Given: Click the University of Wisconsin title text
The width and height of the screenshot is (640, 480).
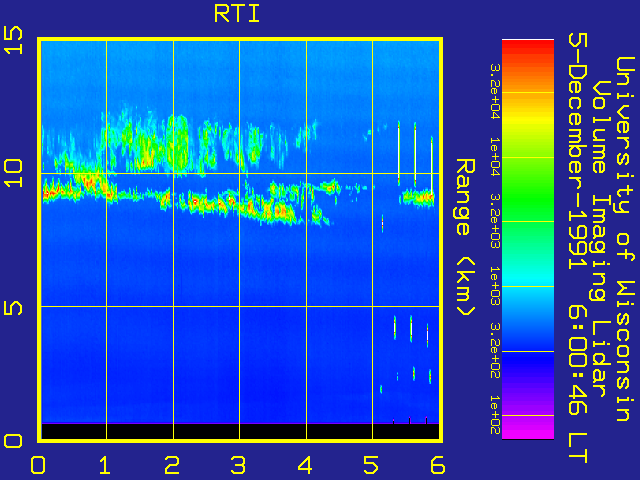Looking at the screenshot, I should click(625, 239).
